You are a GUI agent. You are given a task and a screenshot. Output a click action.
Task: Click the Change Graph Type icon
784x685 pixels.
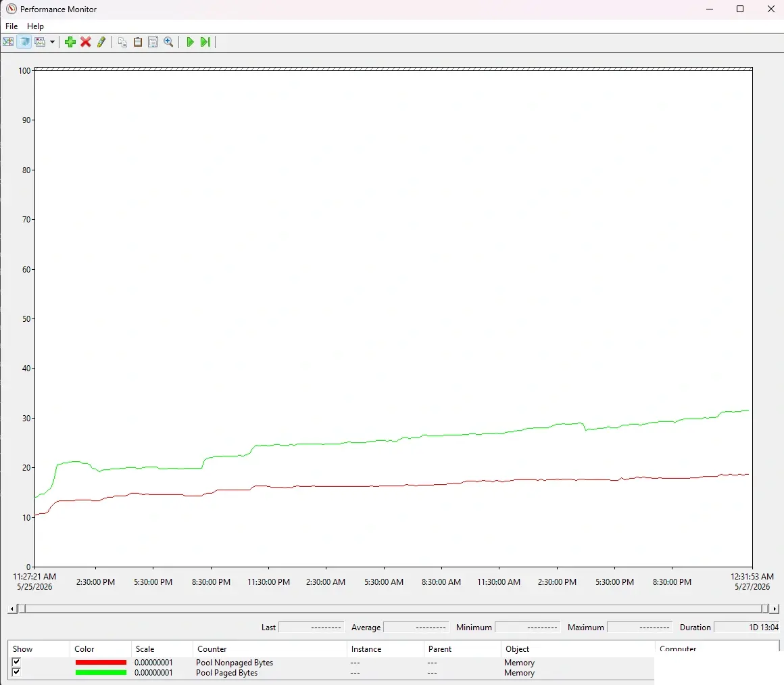40,42
